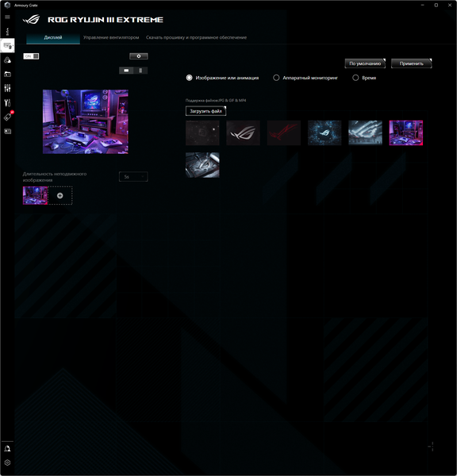Select the highlighted Device icon in the sidebar
Image resolution: width=457 pixels, height=476 pixels.
point(7,46)
